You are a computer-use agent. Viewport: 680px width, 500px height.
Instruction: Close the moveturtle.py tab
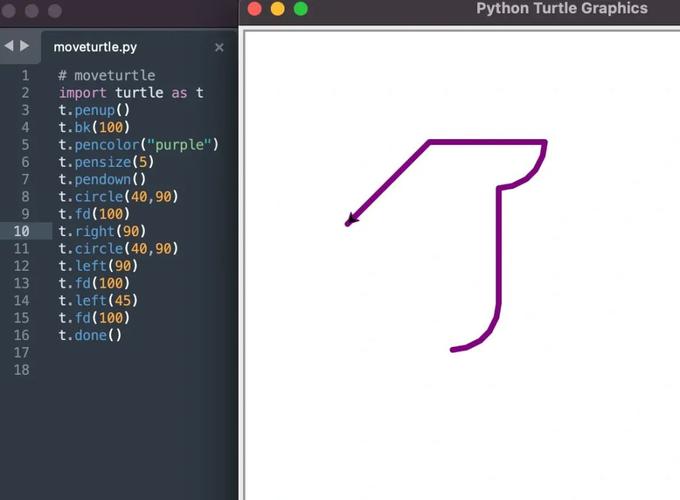click(219, 47)
